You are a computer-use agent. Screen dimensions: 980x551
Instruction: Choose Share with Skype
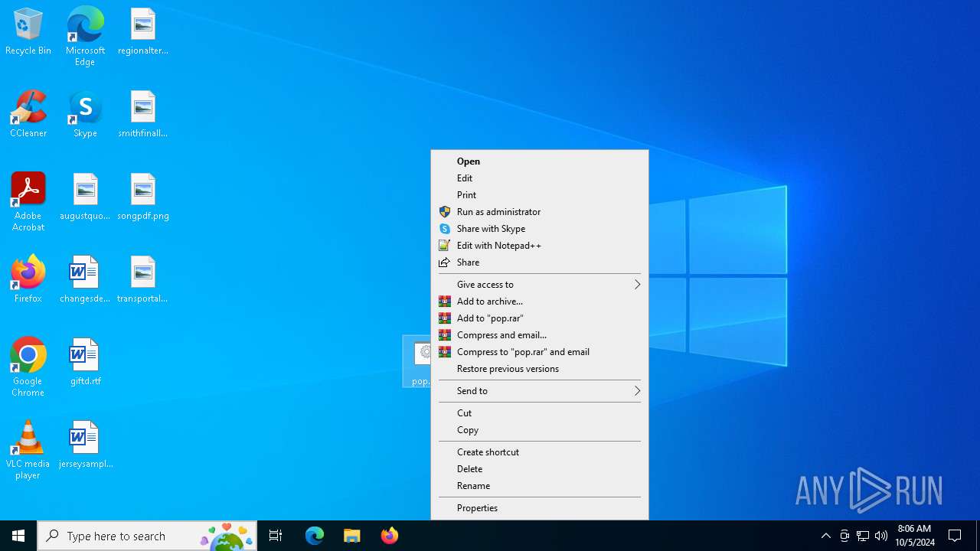pyautogui.click(x=540, y=229)
